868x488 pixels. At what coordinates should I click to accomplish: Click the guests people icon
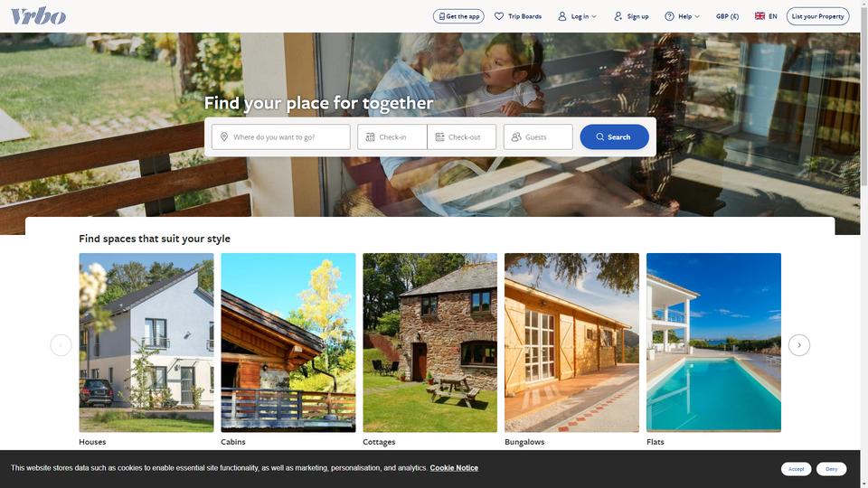[x=516, y=136]
